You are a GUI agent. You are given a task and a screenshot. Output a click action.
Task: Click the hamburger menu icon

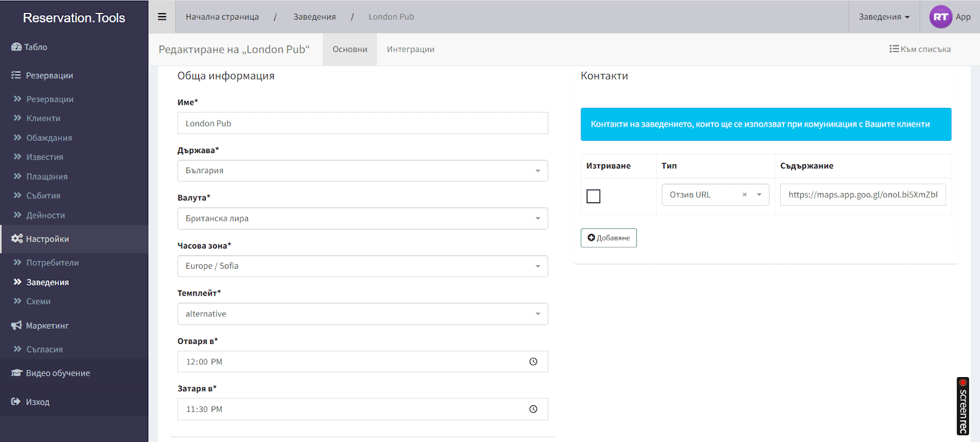(162, 17)
